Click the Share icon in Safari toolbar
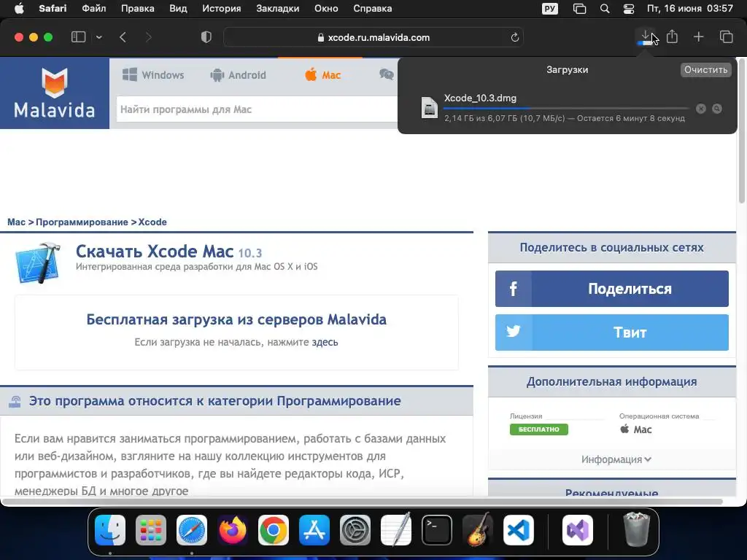747x560 pixels. [x=672, y=36]
